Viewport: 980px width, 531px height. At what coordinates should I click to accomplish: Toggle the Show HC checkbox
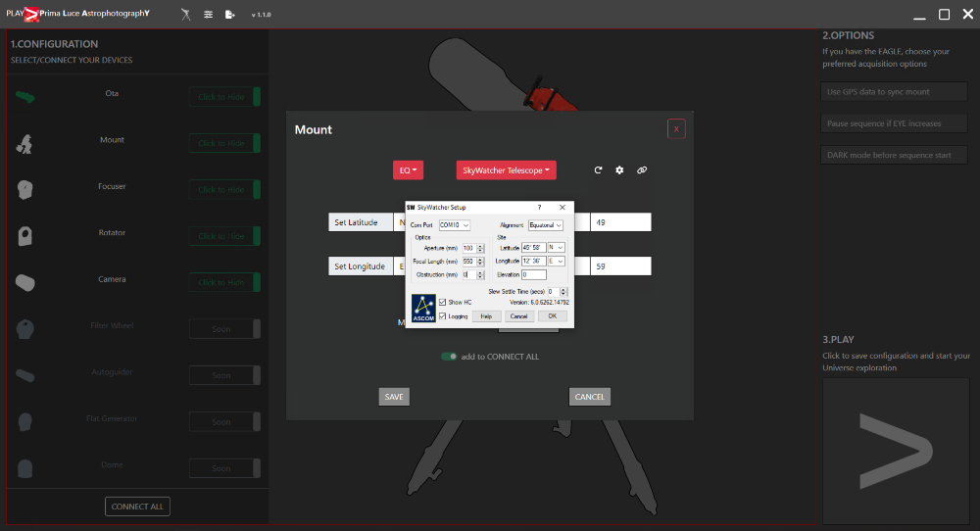click(443, 303)
